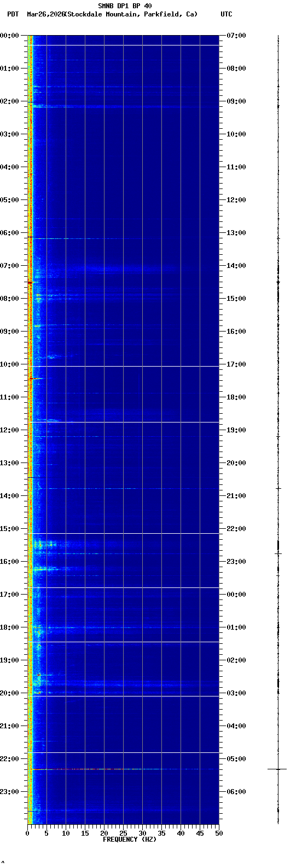Click the 50 Hz frequency tick label
Viewport: 302px width, 868px height.
click(x=219, y=833)
